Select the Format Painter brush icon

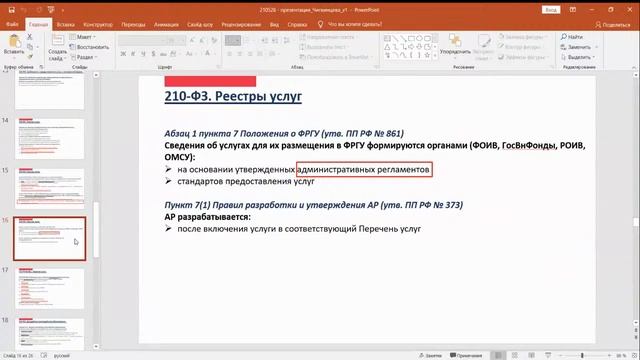coord(30,57)
